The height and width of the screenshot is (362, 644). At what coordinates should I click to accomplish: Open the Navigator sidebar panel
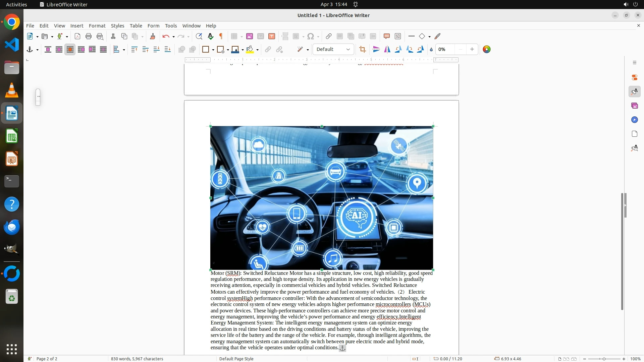(x=634, y=120)
